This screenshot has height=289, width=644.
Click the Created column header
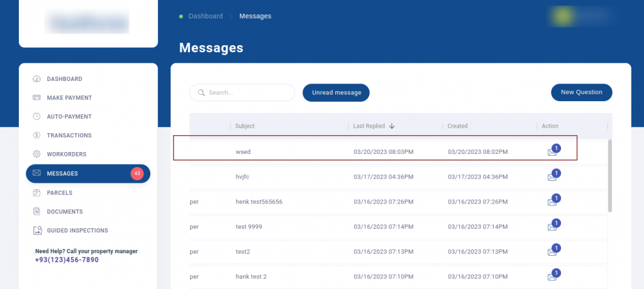pyautogui.click(x=457, y=126)
